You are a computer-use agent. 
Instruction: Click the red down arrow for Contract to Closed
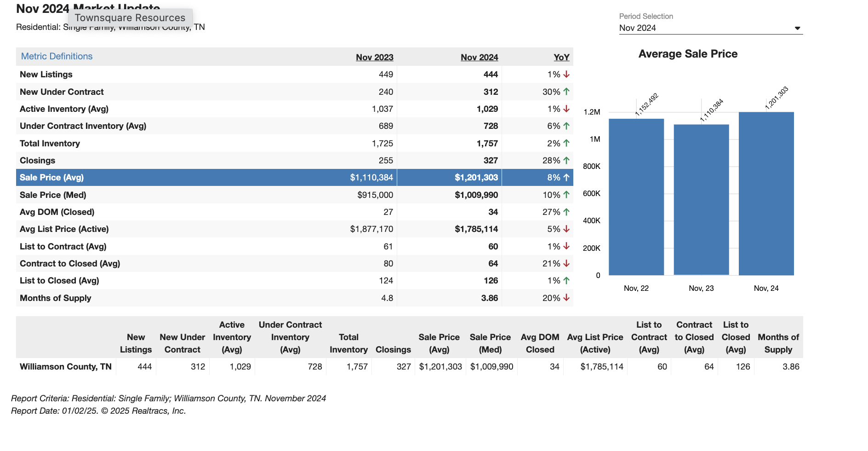coord(566,263)
